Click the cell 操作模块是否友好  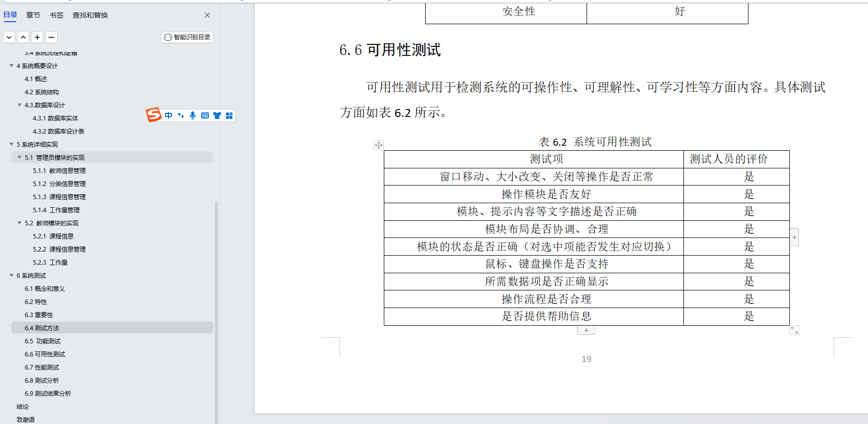534,194
